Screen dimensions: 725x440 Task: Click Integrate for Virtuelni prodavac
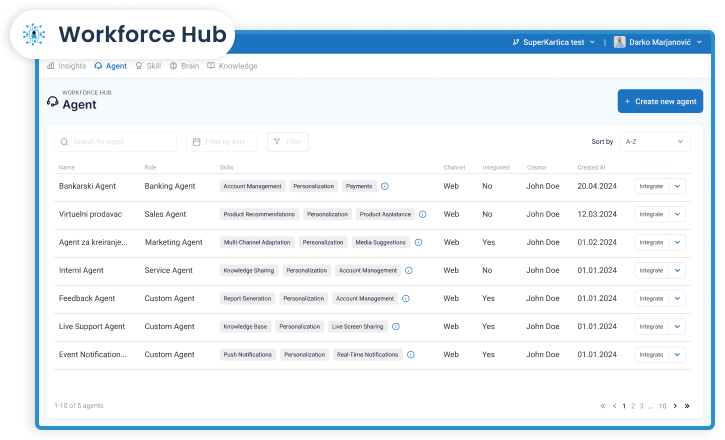[651, 214]
